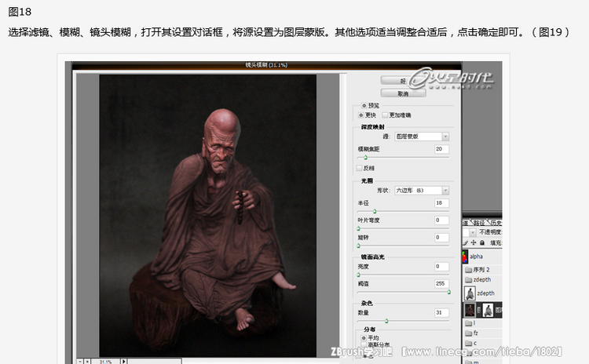
Task: Click the 好 (OK) button
Action: click(x=403, y=81)
